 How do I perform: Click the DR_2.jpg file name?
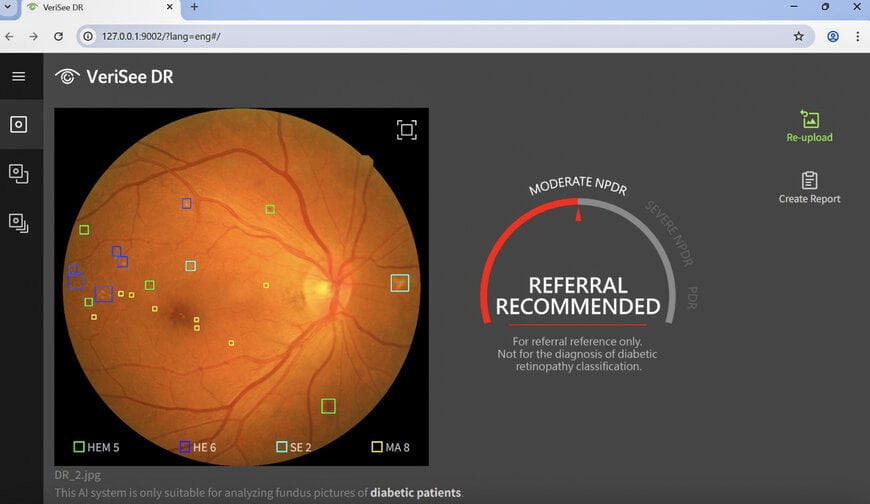point(78,475)
